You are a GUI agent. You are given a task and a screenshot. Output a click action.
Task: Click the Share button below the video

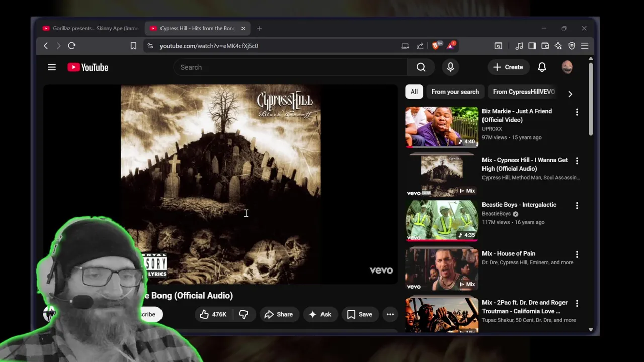click(278, 314)
